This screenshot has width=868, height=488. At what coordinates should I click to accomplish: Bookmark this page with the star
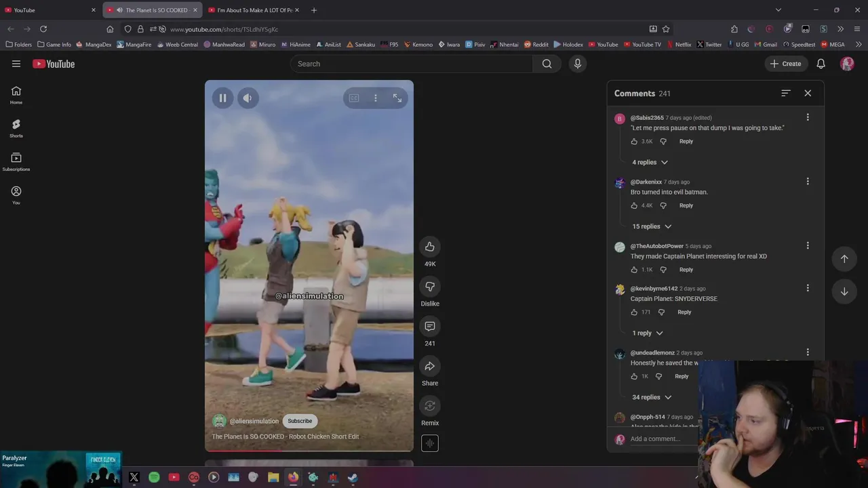click(x=666, y=29)
